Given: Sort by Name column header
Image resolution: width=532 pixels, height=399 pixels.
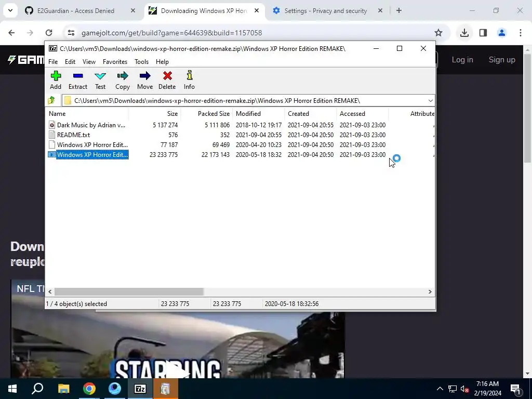Looking at the screenshot, I should coord(87,114).
